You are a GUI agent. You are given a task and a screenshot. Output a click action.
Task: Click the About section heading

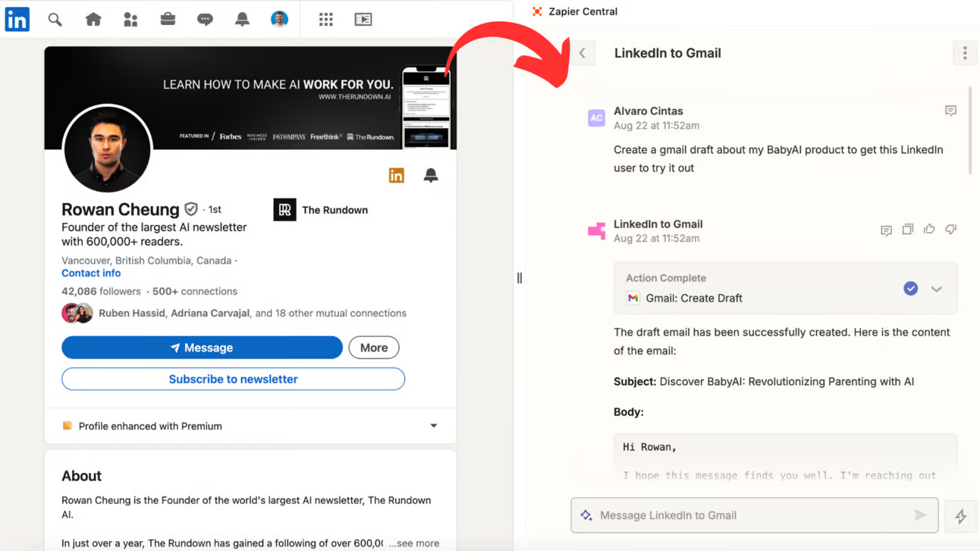click(82, 476)
